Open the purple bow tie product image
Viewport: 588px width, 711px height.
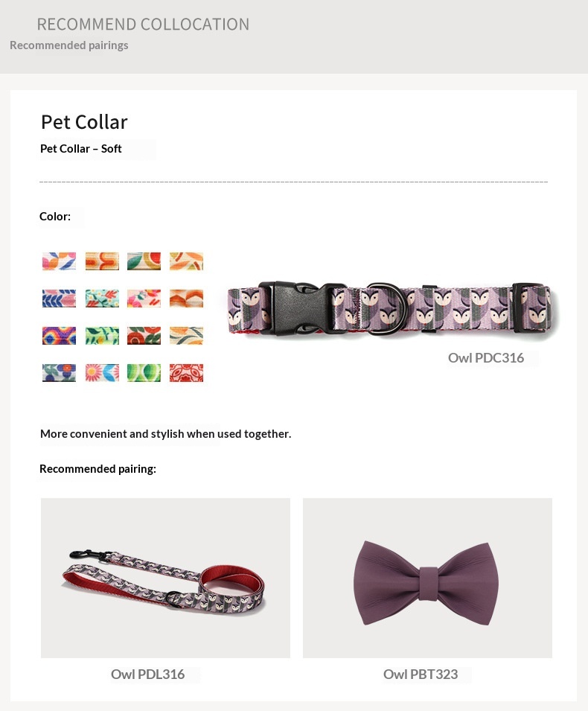pos(427,578)
